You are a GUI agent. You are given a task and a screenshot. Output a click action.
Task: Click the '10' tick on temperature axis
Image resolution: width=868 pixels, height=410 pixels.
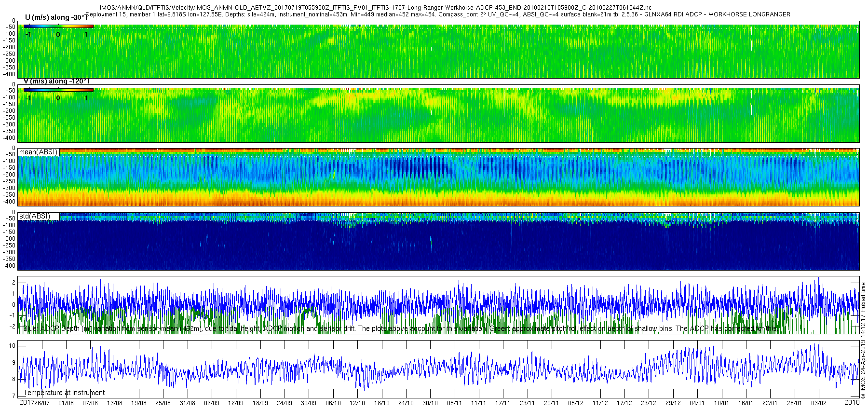(13, 346)
